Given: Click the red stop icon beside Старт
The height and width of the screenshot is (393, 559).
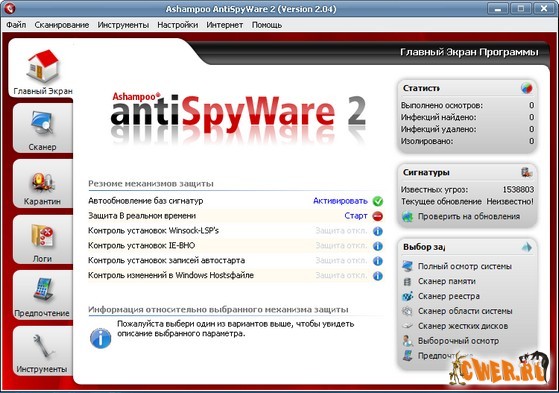Looking at the screenshot, I should [378, 216].
